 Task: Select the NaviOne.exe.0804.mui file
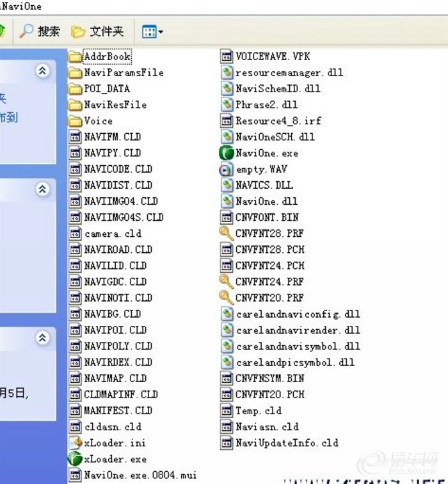coord(140,475)
